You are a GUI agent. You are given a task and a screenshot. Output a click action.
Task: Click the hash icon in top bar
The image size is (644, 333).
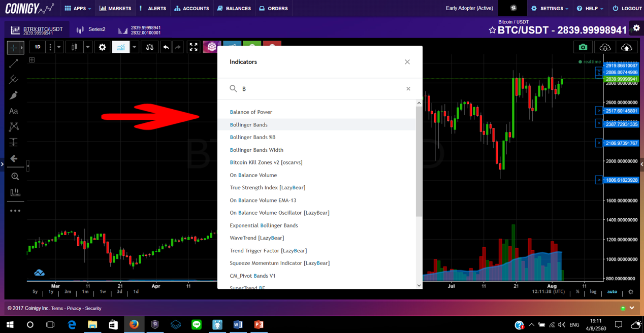[x=513, y=8]
